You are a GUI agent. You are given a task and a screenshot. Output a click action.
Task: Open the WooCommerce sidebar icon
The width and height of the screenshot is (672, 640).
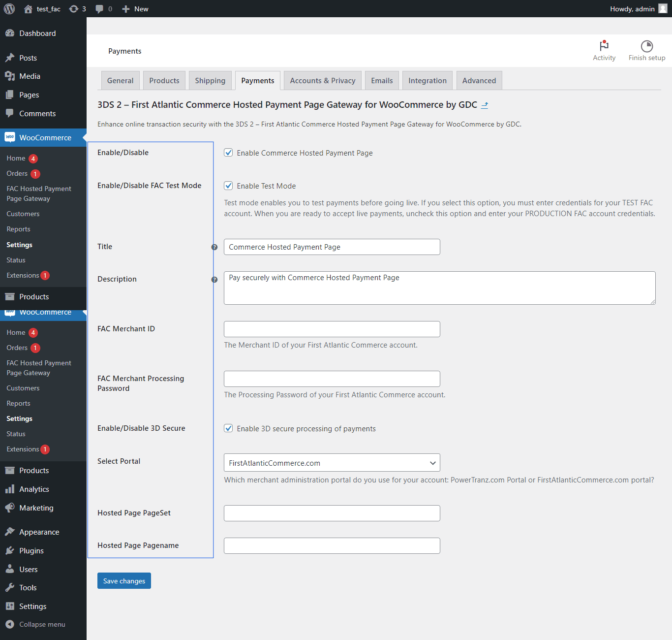10,137
